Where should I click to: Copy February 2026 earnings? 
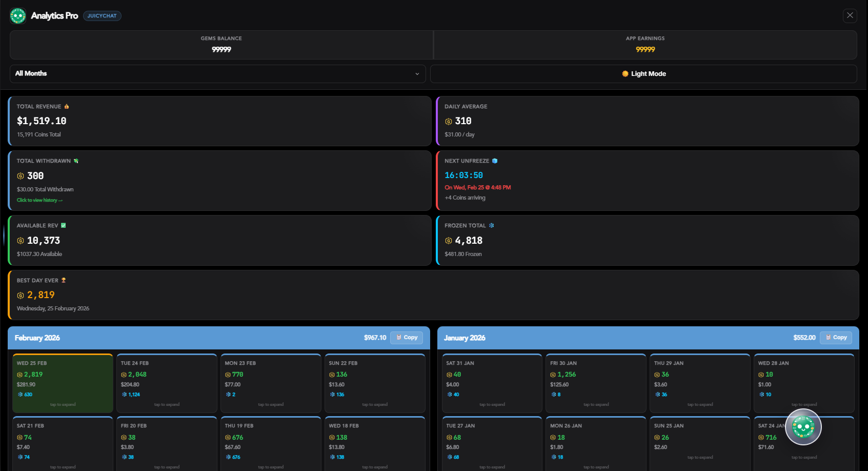pos(407,338)
